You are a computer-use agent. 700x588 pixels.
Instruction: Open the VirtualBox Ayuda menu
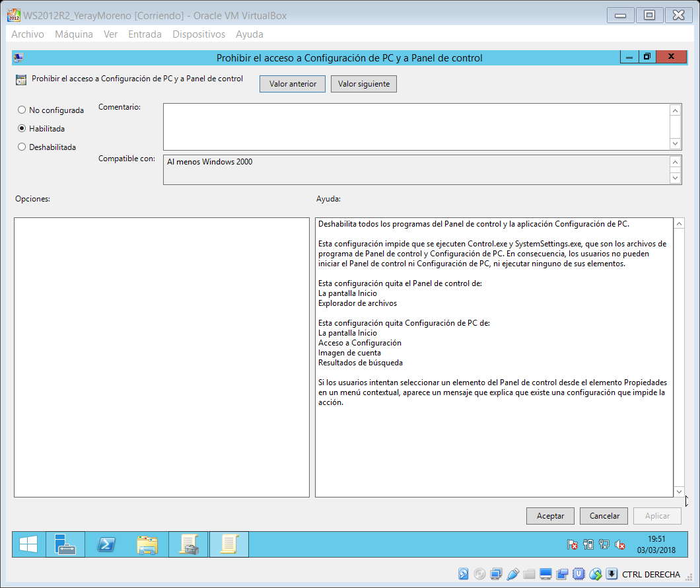tap(249, 34)
